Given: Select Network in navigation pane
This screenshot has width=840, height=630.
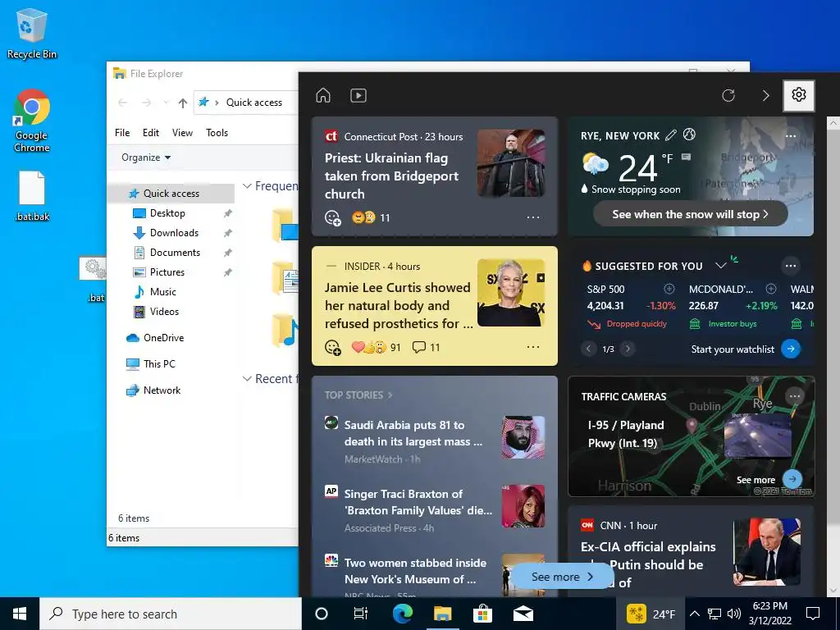Looking at the screenshot, I should click(162, 390).
